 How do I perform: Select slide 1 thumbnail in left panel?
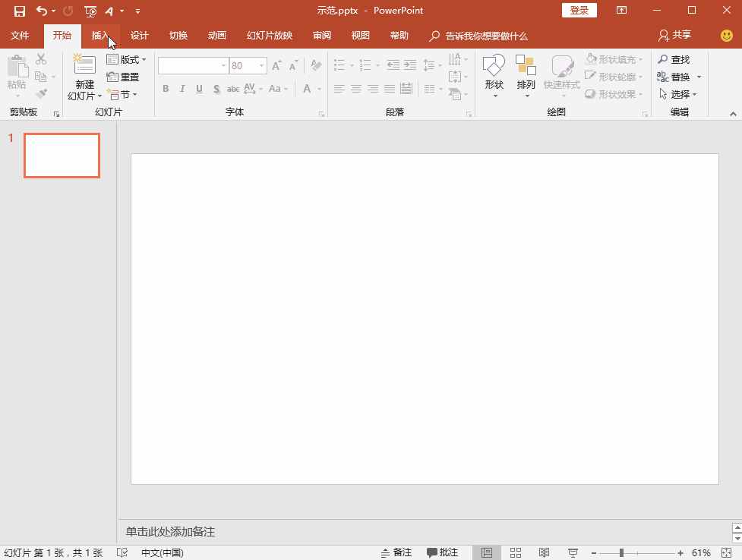coord(62,155)
